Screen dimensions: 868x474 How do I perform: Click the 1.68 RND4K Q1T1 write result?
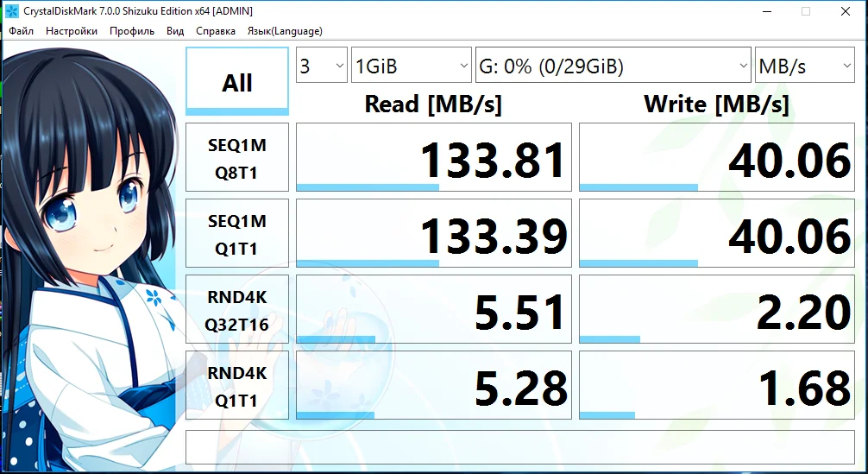point(717,385)
